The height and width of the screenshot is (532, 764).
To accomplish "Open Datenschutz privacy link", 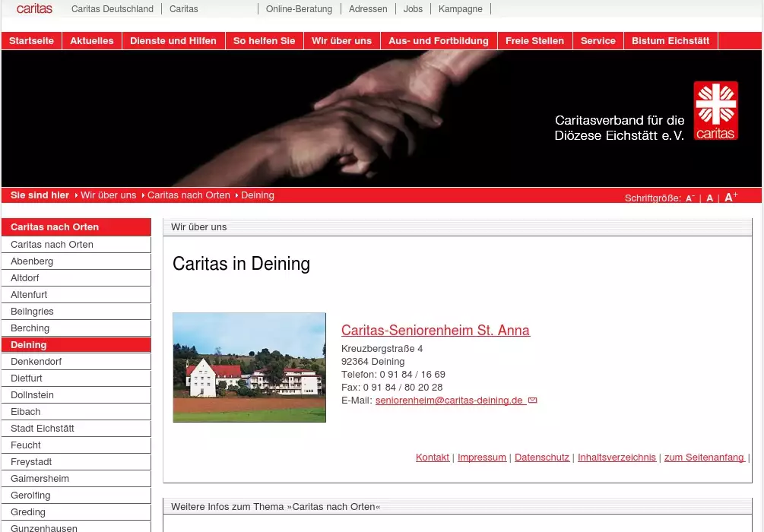I will tap(541, 458).
